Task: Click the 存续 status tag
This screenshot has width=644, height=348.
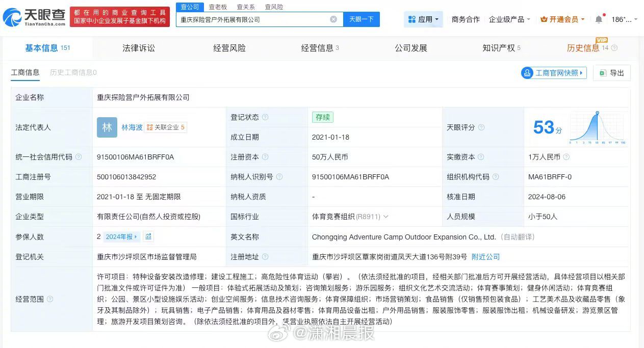Action: tap(323, 117)
